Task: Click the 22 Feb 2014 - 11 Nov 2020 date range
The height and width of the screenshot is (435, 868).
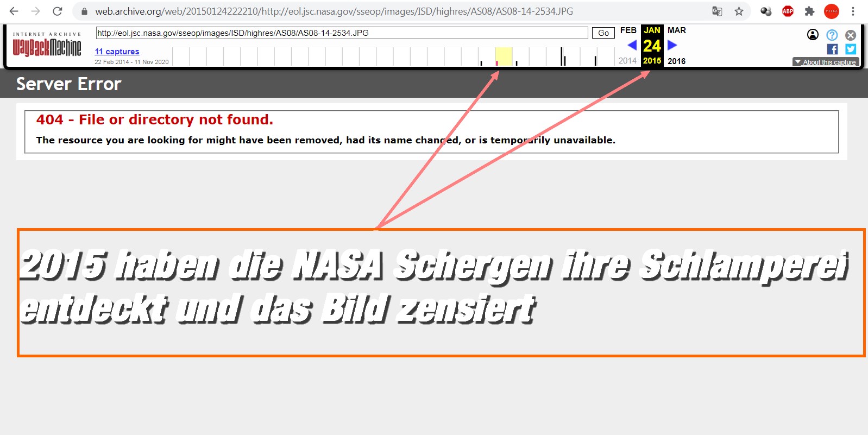Action: click(x=131, y=62)
